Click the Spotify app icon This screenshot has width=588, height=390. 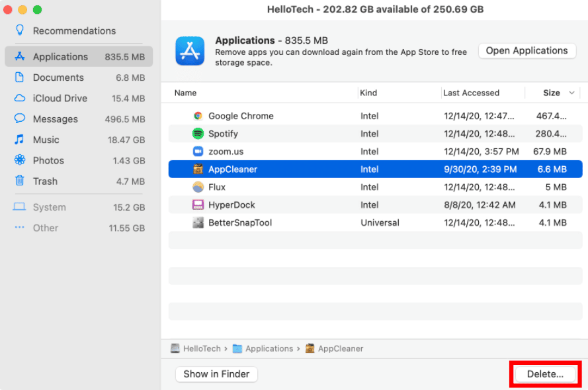(x=198, y=134)
